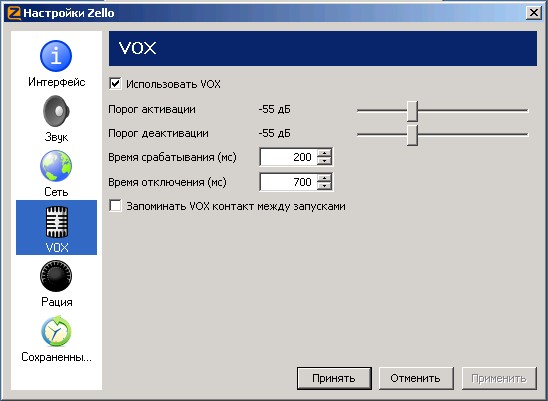Click the Zello logo in title bar
548x401 pixels.
(x=14, y=13)
